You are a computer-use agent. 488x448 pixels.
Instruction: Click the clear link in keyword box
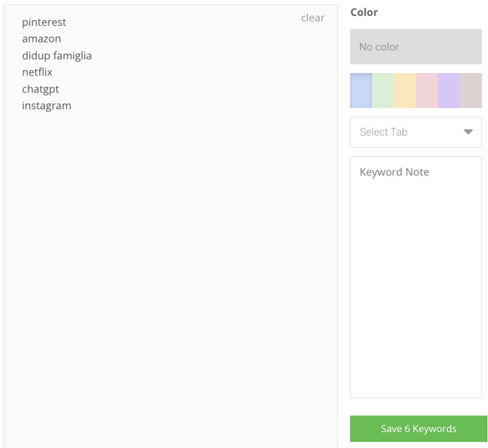click(x=313, y=18)
